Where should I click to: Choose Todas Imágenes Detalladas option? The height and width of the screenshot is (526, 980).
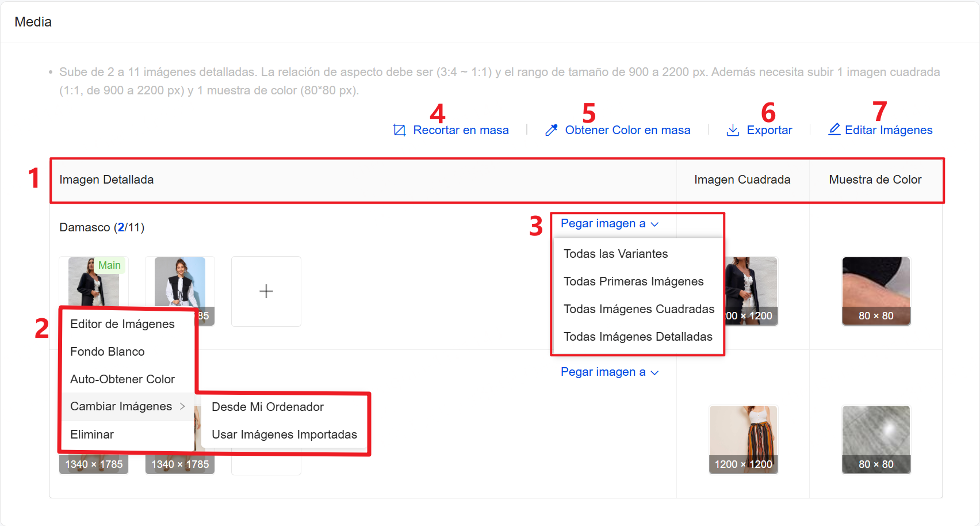click(x=637, y=337)
